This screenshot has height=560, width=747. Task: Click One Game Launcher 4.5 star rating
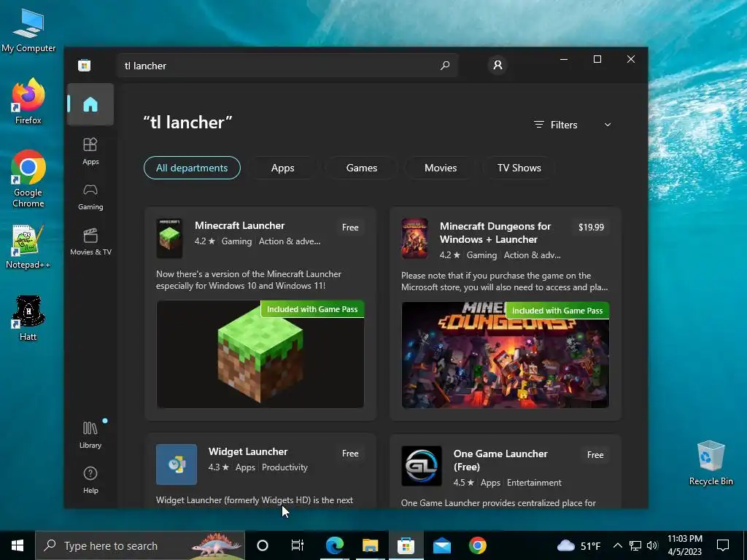tap(463, 483)
